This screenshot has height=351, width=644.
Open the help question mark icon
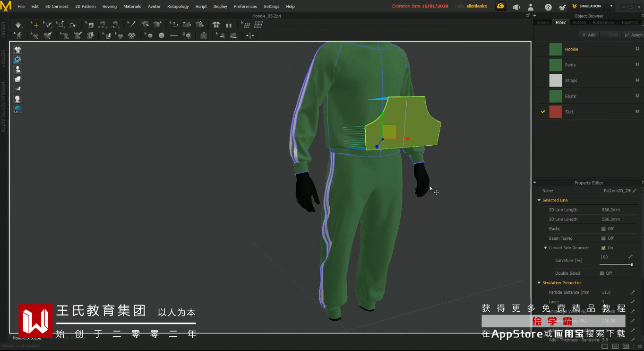(548, 7)
